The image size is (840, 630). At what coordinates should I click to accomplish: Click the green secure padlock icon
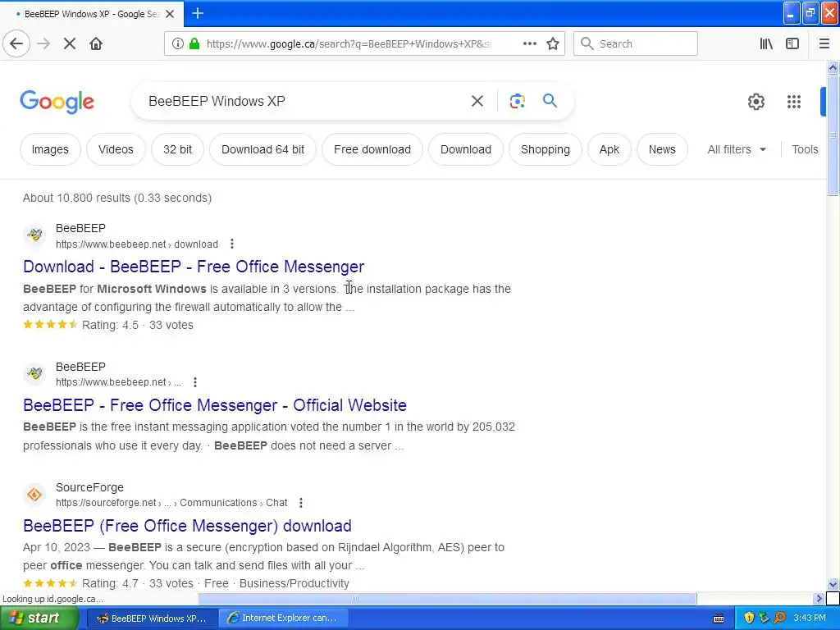[194, 44]
